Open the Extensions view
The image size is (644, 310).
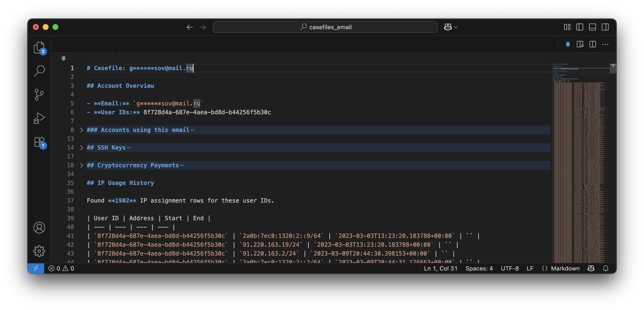pyautogui.click(x=39, y=142)
